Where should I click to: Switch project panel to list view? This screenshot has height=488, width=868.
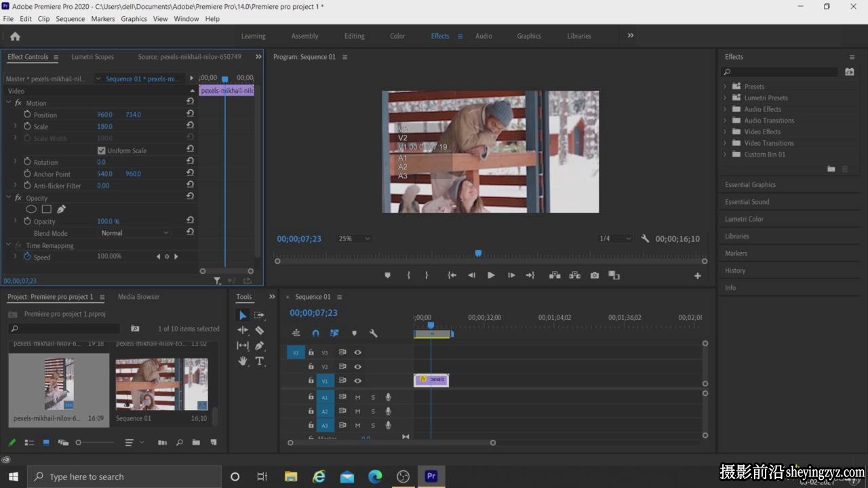pyautogui.click(x=29, y=443)
